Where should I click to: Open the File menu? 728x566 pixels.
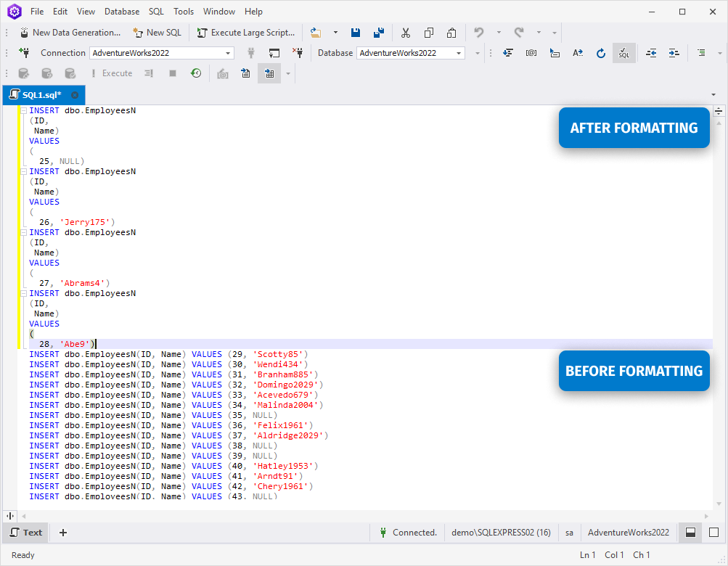pyautogui.click(x=37, y=12)
